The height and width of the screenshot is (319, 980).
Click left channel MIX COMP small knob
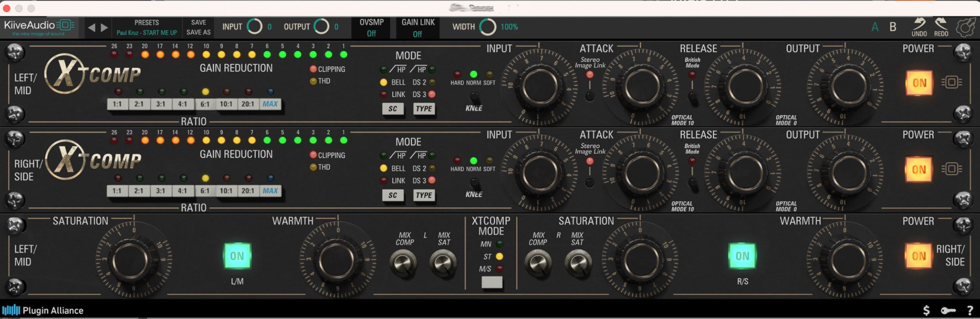tap(403, 263)
